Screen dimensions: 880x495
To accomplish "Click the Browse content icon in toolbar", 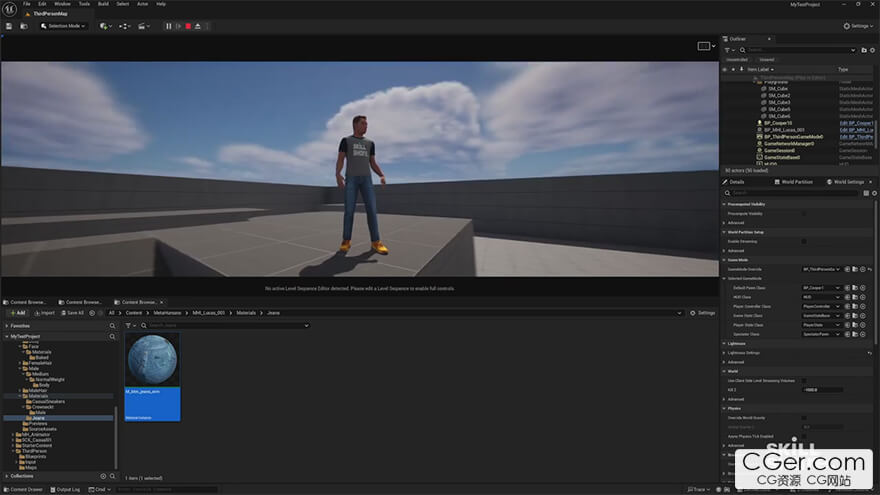I will coord(23,26).
